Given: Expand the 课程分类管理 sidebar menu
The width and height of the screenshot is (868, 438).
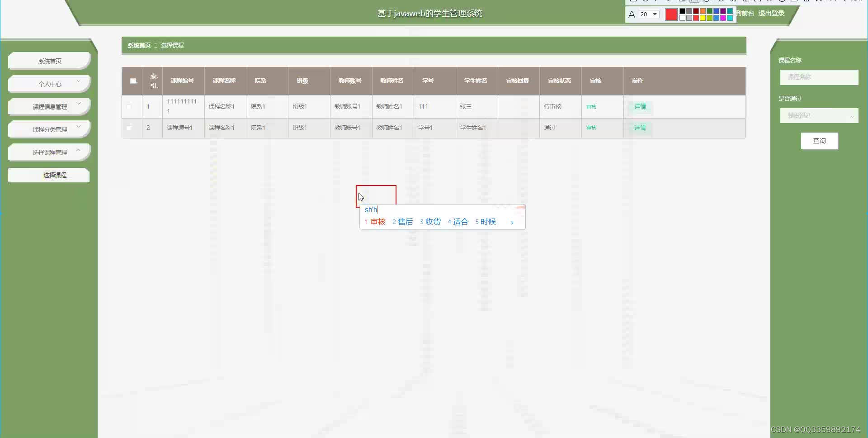Looking at the screenshot, I should [x=50, y=129].
